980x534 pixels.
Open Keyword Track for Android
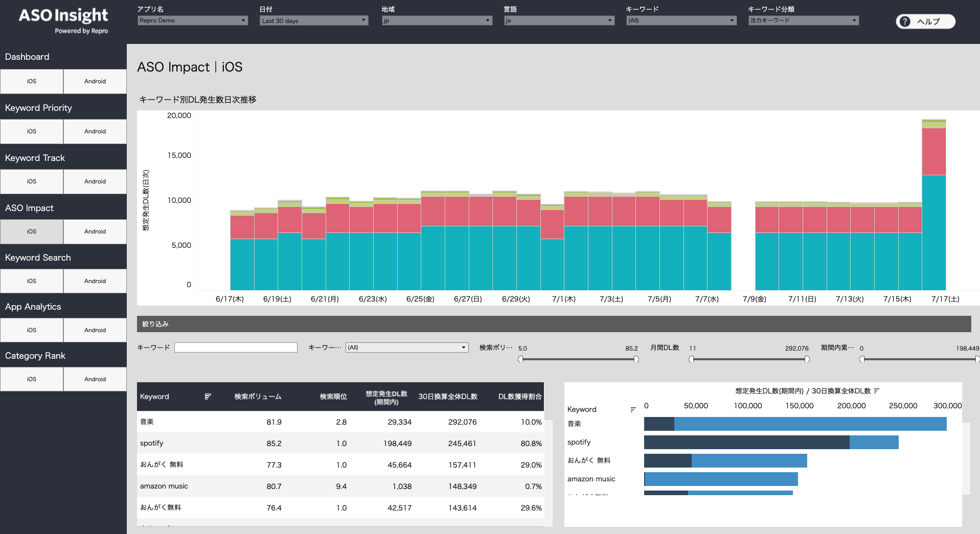click(x=95, y=181)
